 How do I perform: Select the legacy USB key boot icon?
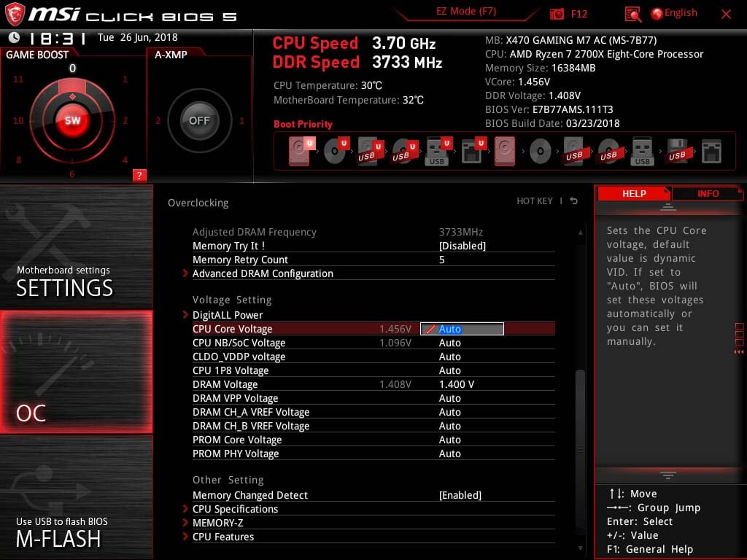[x=642, y=152]
